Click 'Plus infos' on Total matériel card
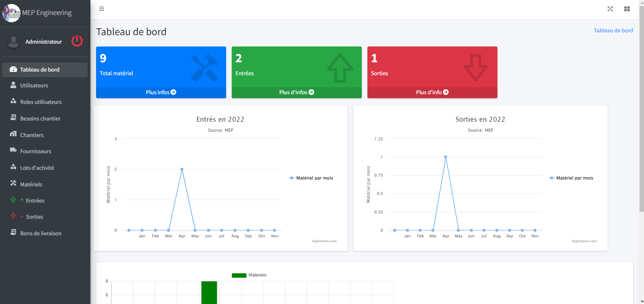 click(x=161, y=92)
